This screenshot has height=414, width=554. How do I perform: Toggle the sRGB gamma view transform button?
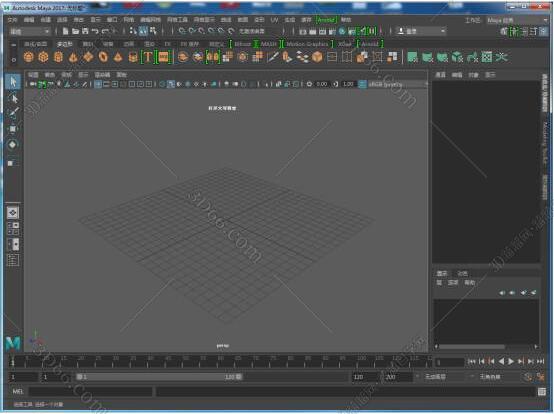(363, 84)
